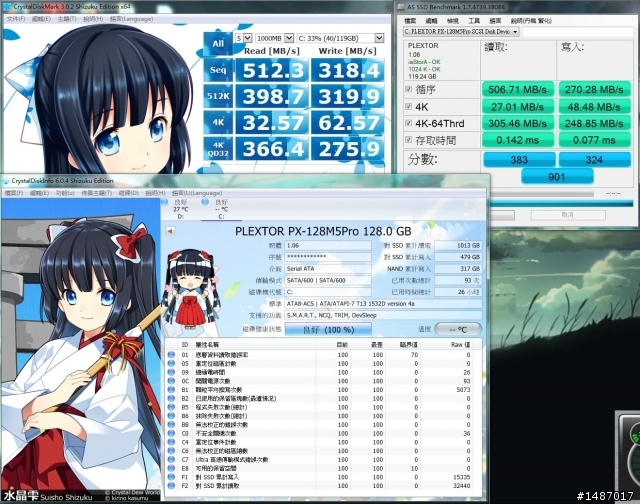The width and height of the screenshot is (640, 504).
Task: Run the 512K benchmark button
Action: [x=218, y=96]
